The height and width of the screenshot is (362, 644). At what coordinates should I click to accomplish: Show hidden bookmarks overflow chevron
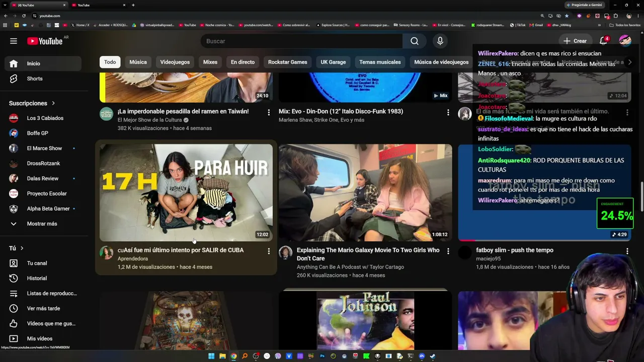(x=599, y=25)
